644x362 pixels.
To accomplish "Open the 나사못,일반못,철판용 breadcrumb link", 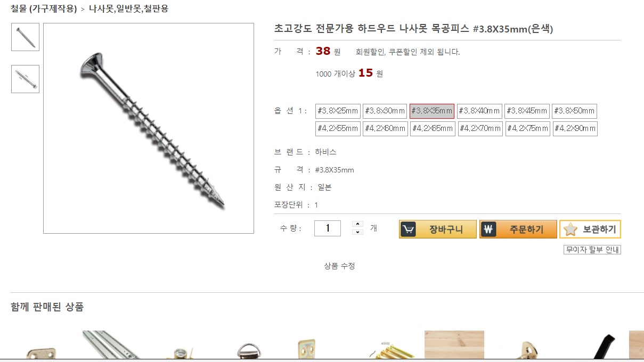I will click(x=128, y=9).
